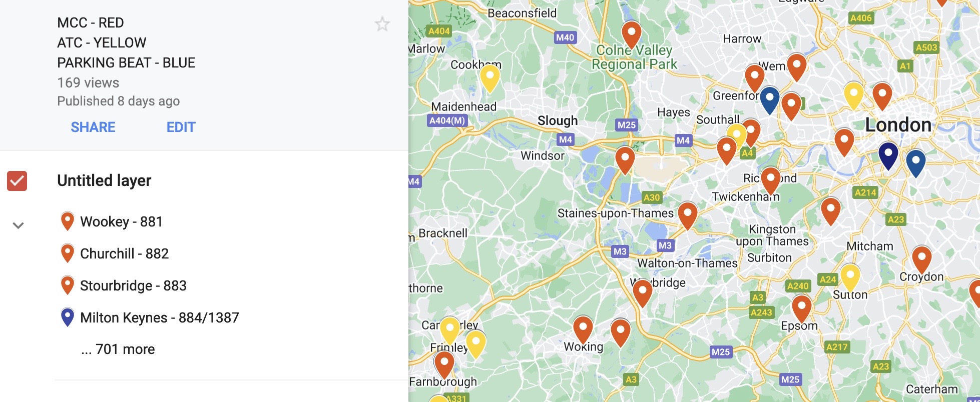Viewport: 980px width, 402px height.
Task: Click the yellow pin near Cookham
Action: point(490,79)
